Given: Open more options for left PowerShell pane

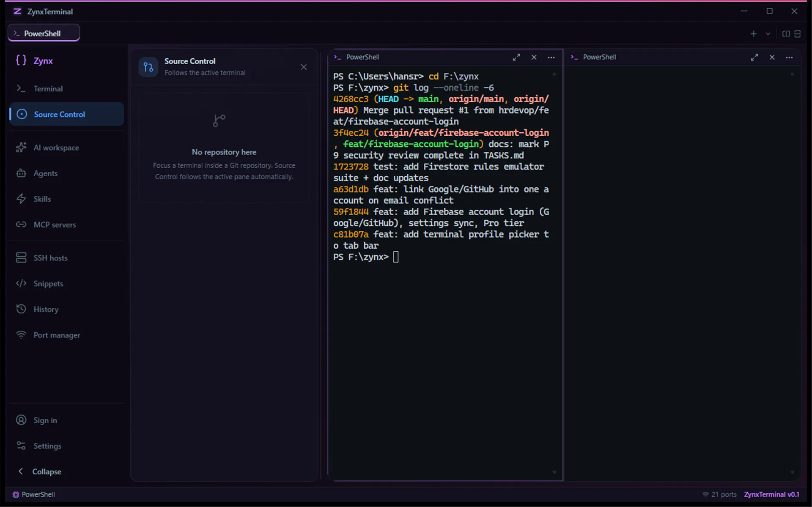Looking at the screenshot, I should tap(551, 57).
